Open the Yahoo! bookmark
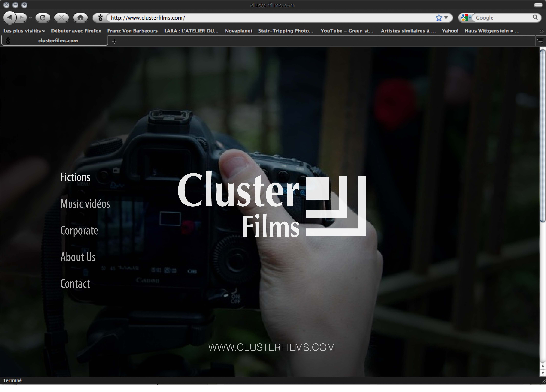This screenshot has width=546, height=392. click(450, 31)
